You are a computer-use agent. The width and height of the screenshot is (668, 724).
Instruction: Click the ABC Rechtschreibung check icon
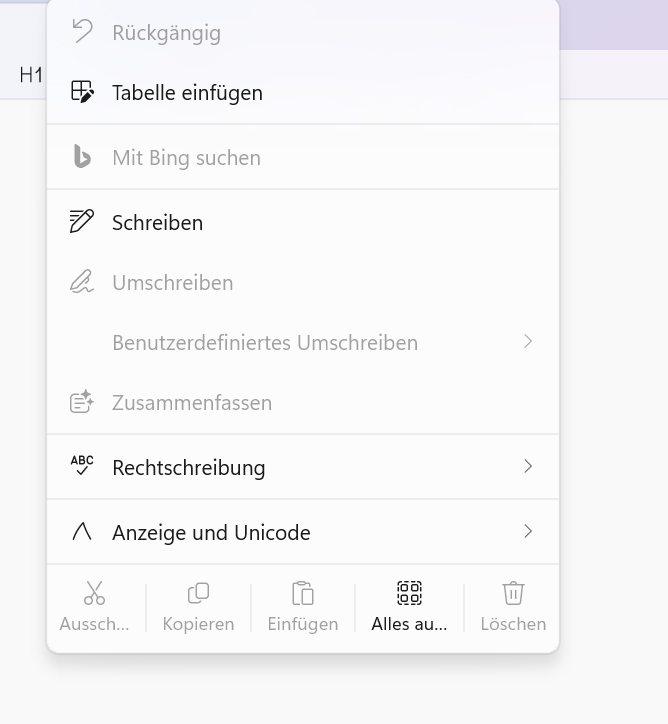(82, 465)
